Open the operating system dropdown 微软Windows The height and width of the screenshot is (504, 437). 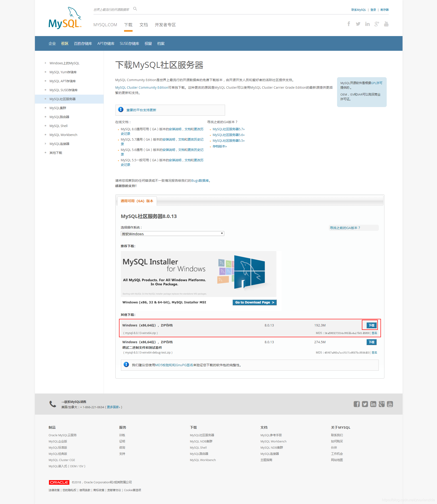click(172, 234)
